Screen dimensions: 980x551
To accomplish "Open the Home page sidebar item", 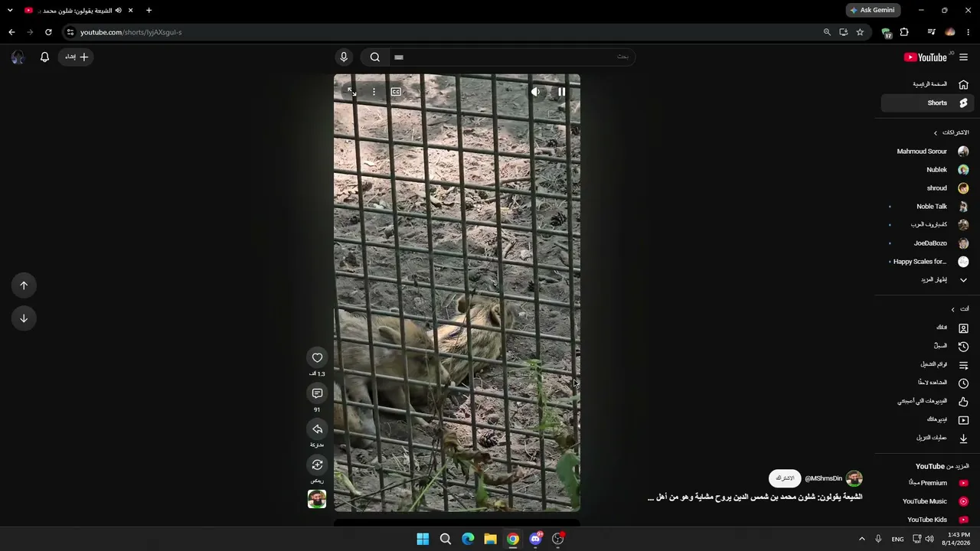I will click(928, 84).
